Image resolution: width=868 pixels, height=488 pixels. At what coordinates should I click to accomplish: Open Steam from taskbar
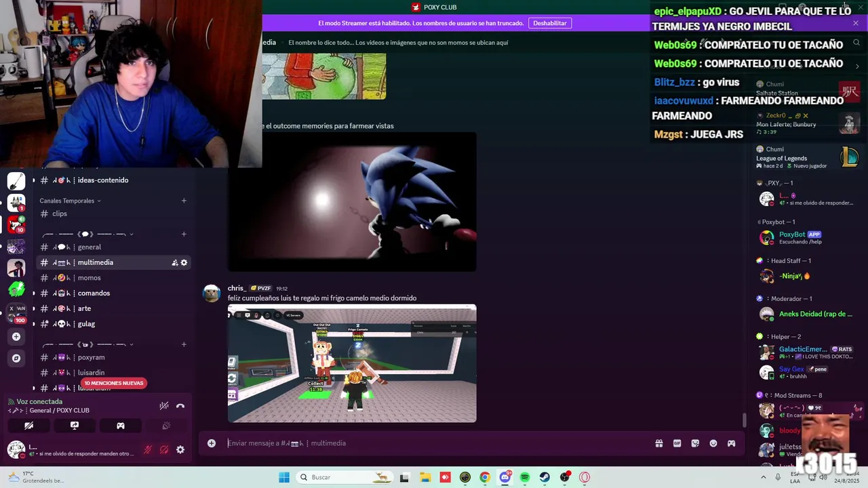pyautogui.click(x=545, y=477)
